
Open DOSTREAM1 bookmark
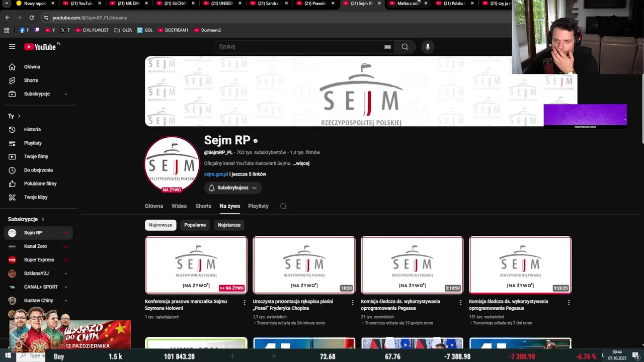[173, 30]
